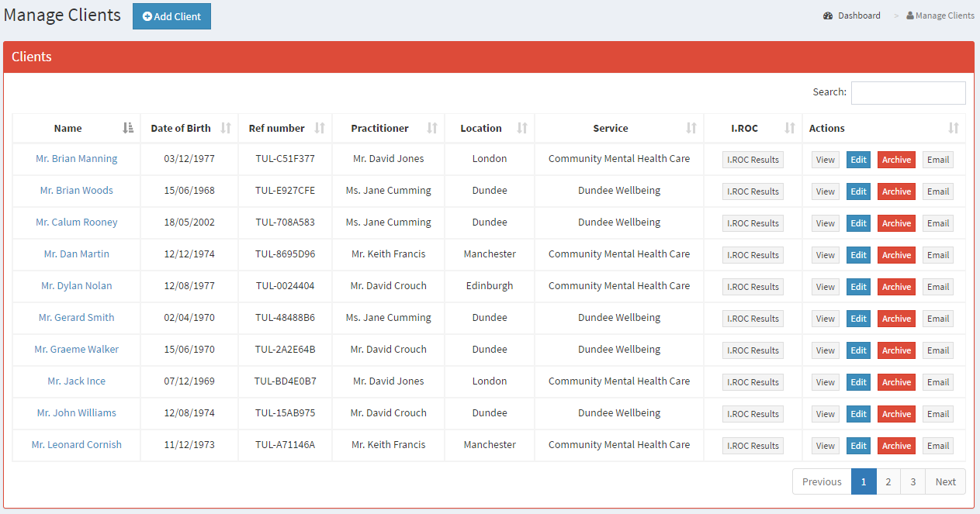980x514 pixels.
Task: Go to page 3 of clients
Action: pyautogui.click(x=912, y=481)
